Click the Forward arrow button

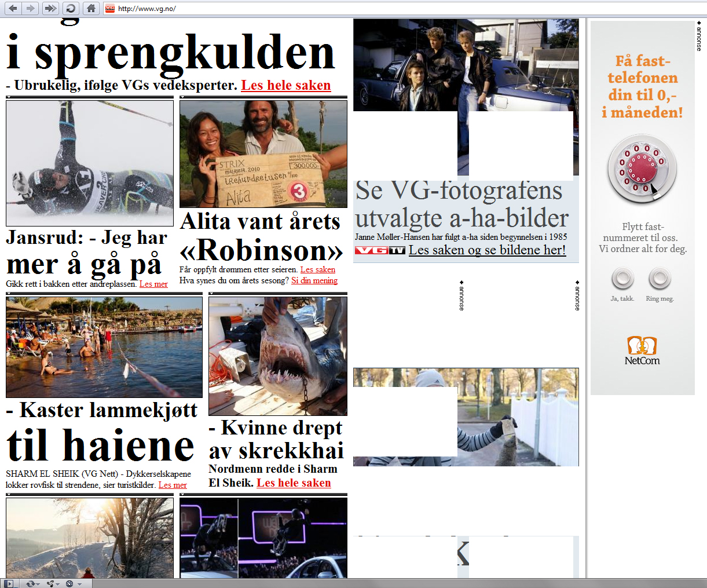click(31, 8)
